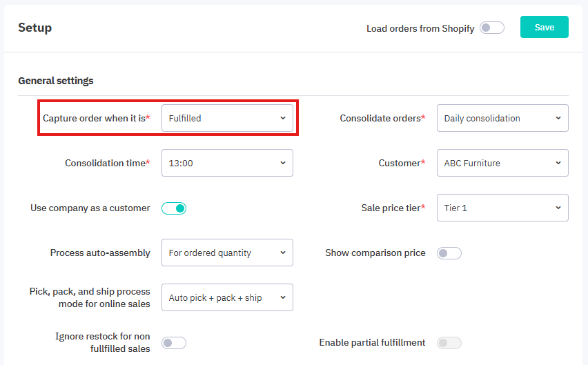Click the chevron arrow beside ABC Furniture
Image resolution: width=588 pixels, height=365 pixels.
coord(558,163)
